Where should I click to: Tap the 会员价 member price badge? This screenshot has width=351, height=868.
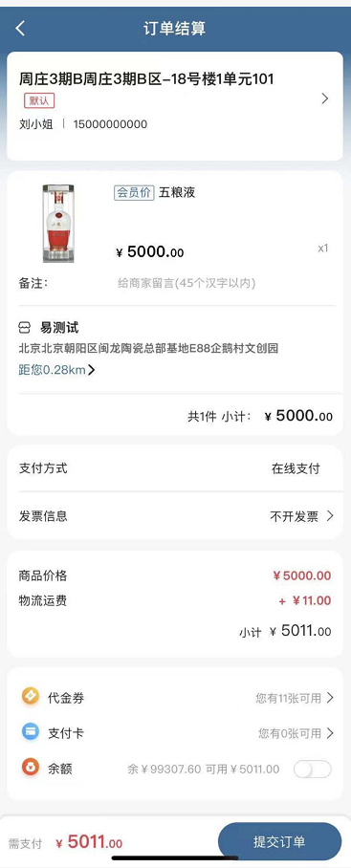(x=134, y=193)
